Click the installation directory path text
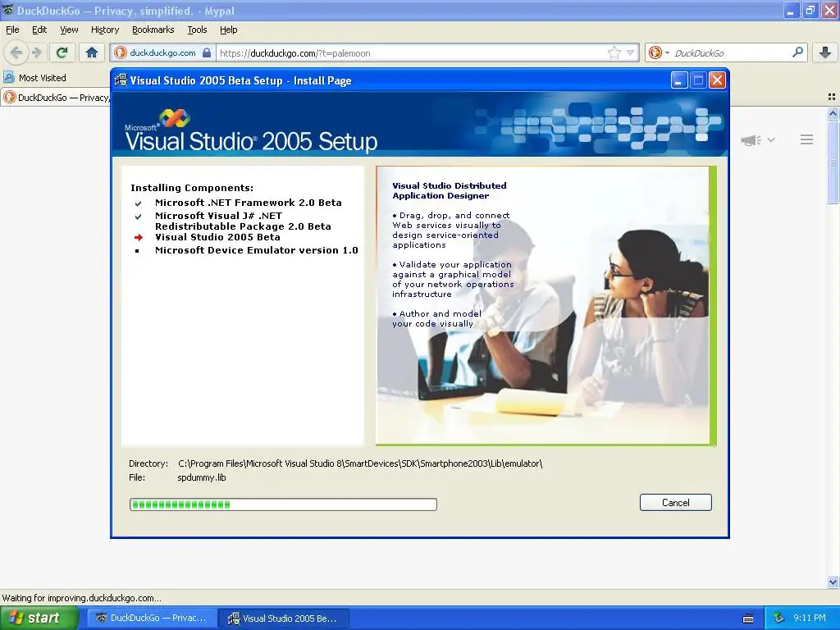Image resolution: width=840 pixels, height=630 pixels. [x=360, y=463]
